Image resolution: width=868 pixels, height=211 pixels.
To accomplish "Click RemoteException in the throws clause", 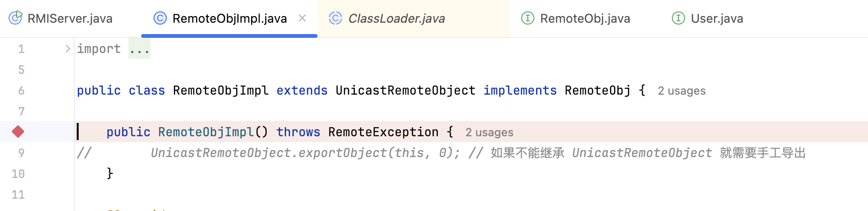I will [x=383, y=132].
